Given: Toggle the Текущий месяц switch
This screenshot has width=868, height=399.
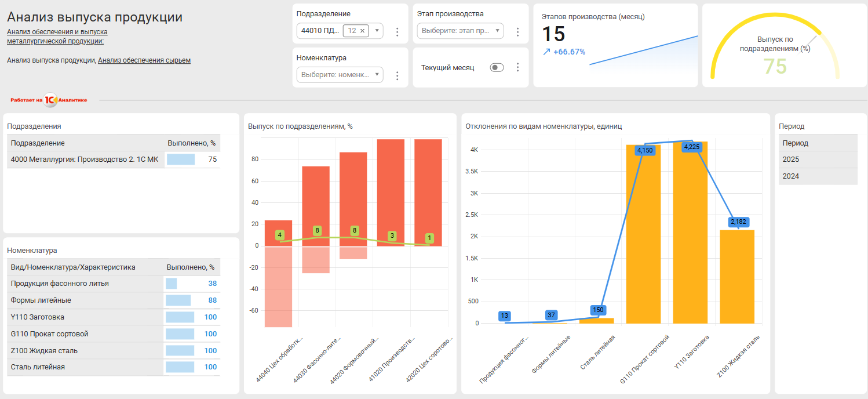Looking at the screenshot, I should pyautogui.click(x=497, y=67).
